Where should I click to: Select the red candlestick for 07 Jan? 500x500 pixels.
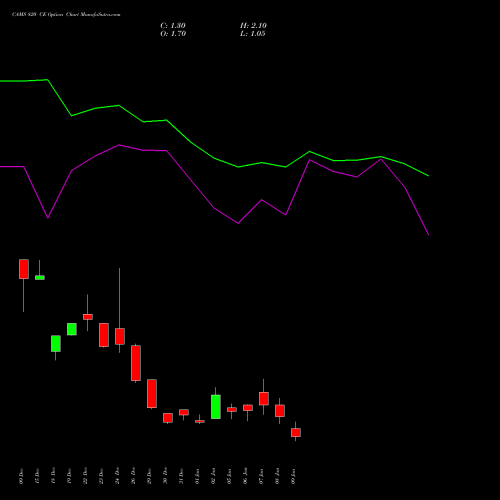[x=264, y=399]
